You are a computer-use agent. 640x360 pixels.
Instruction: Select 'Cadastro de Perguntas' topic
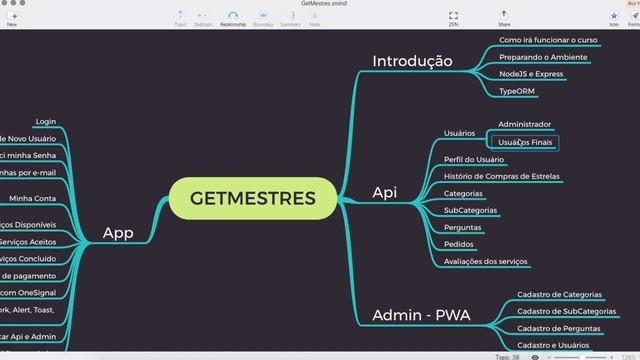[558, 328]
